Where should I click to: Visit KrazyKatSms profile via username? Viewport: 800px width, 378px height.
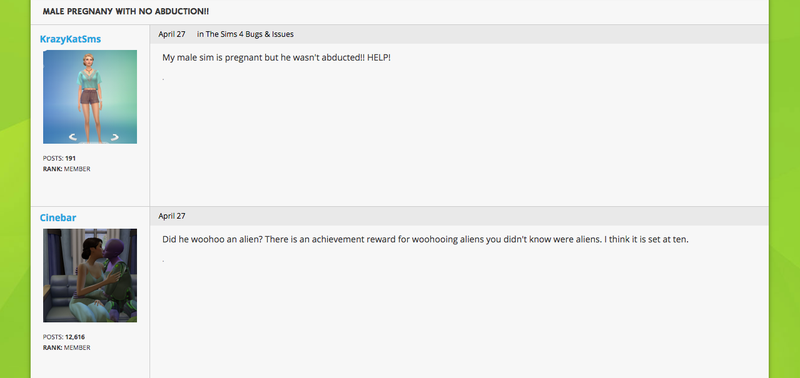[70, 39]
